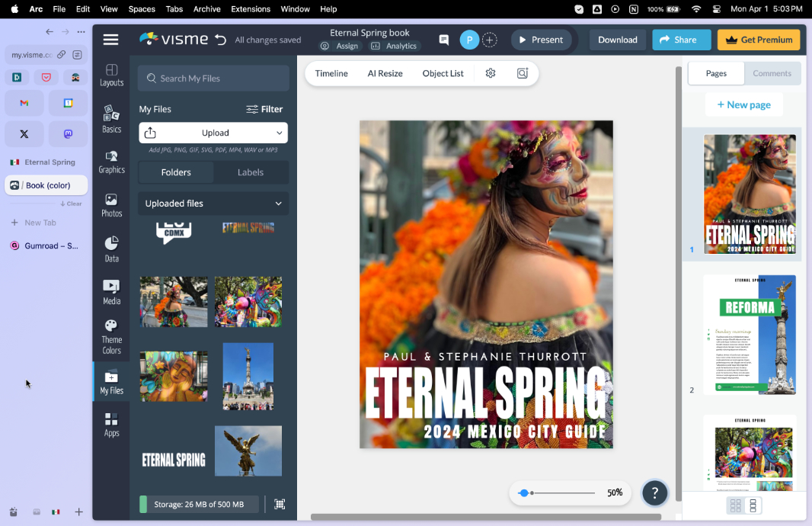
Task: Open the Layouts panel in sidebar
Action: (x=111, y=75)
